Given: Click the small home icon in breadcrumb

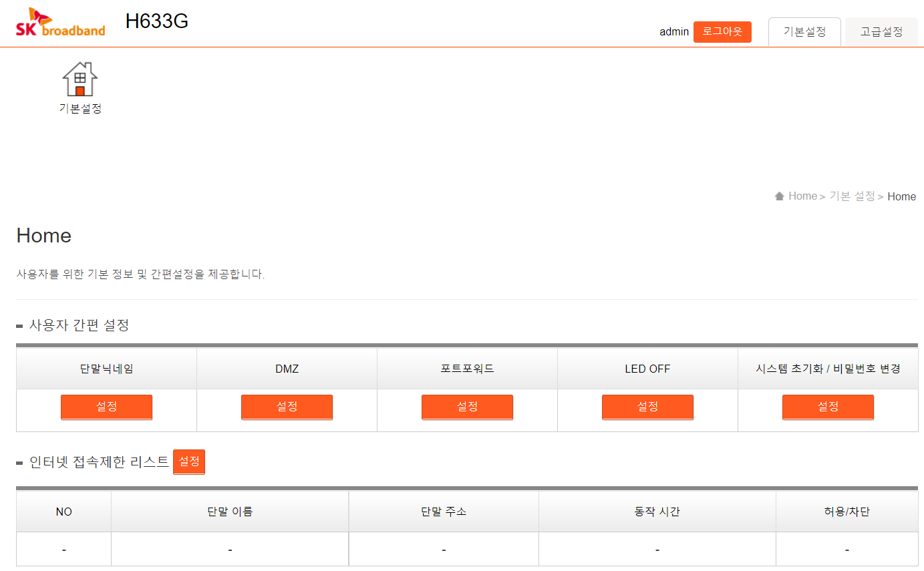Looking at the screenshot, I should point(779,196).
